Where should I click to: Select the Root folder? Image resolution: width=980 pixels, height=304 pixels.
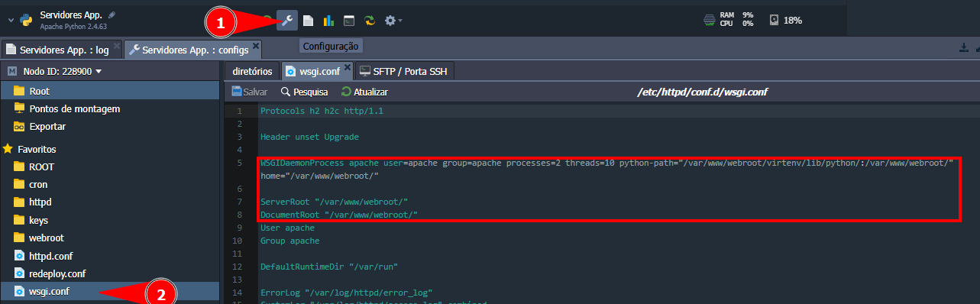click(109, 91)
